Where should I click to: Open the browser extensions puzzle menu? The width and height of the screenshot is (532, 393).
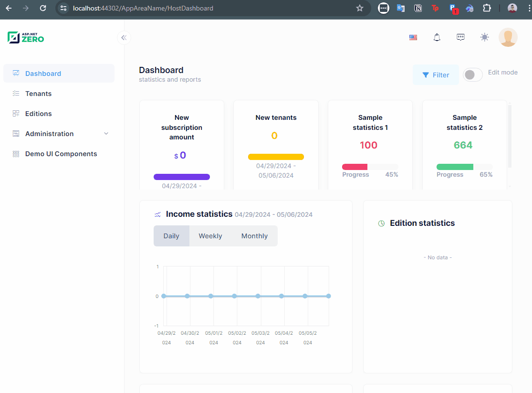(487, 8)
